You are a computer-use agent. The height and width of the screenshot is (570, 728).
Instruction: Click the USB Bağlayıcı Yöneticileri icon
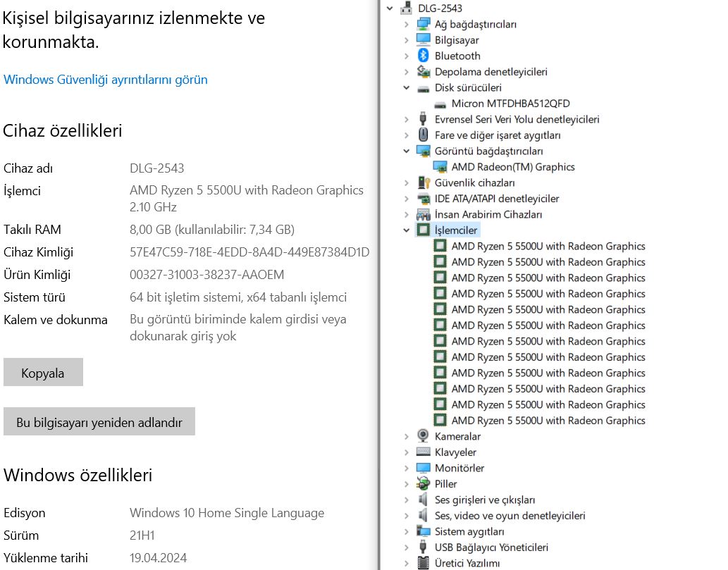[423, 547]
